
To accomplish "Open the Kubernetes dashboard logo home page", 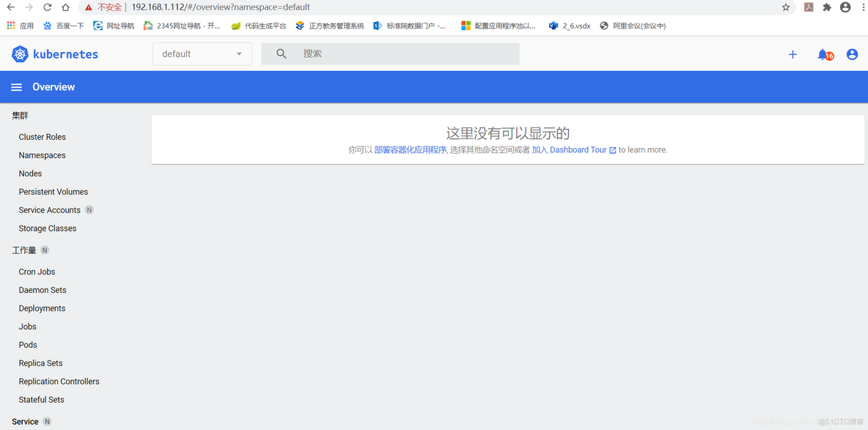I will (x=54, y=53).
